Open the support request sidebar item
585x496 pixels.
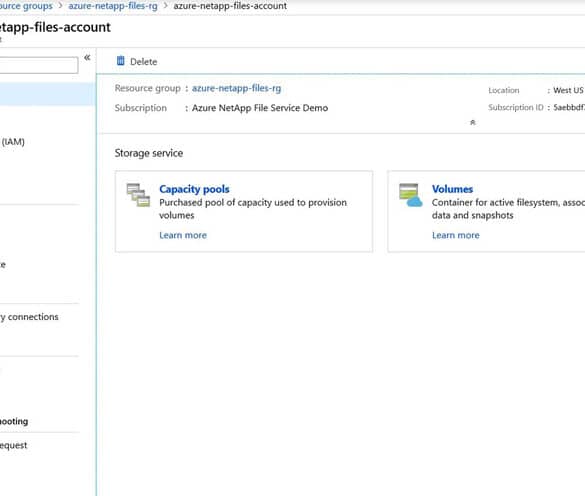[x=14, y=445]
